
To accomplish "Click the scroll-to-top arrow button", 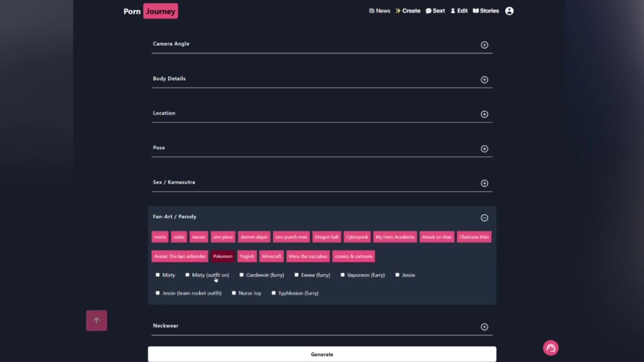I will tap(97, 320).
